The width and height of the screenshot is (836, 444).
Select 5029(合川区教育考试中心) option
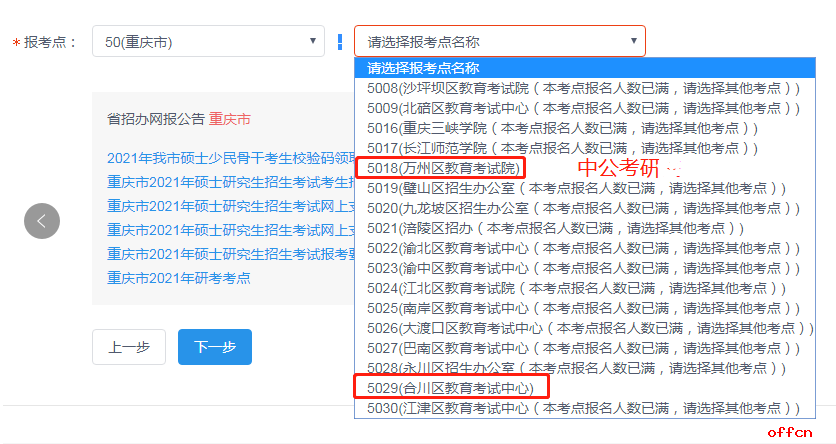pyautogui.click(x=450, y=387)
